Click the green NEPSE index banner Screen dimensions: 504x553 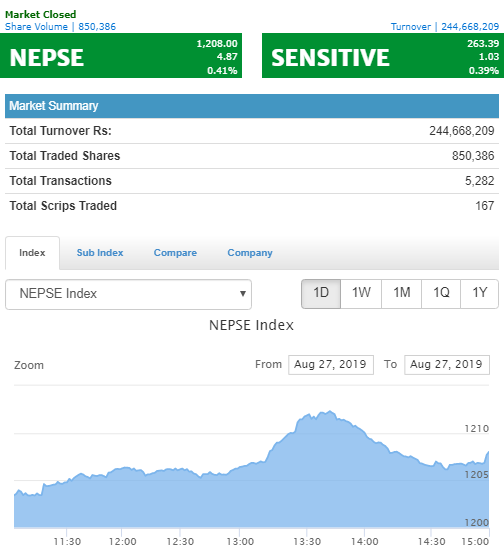coord(121,56)
